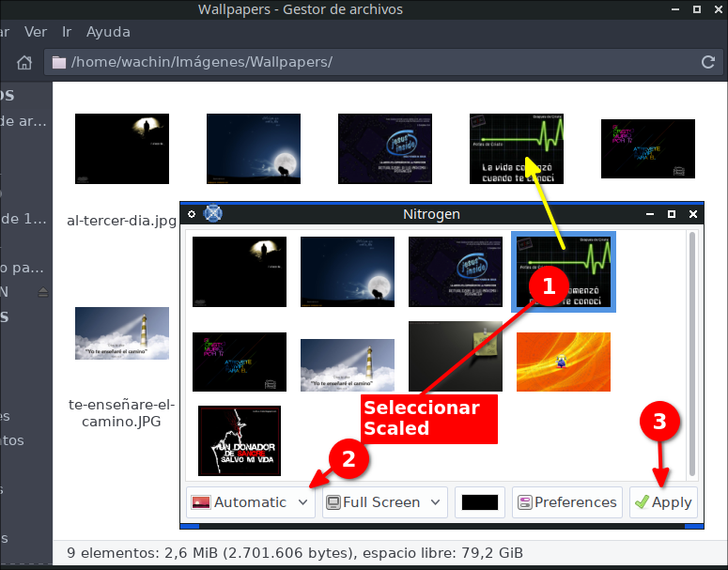Image resolution: width=728 pixels, height=570 pixels.
Task: Select lighthouse clouds wallpaper in Nitrogen
Action: coord(348,365)
